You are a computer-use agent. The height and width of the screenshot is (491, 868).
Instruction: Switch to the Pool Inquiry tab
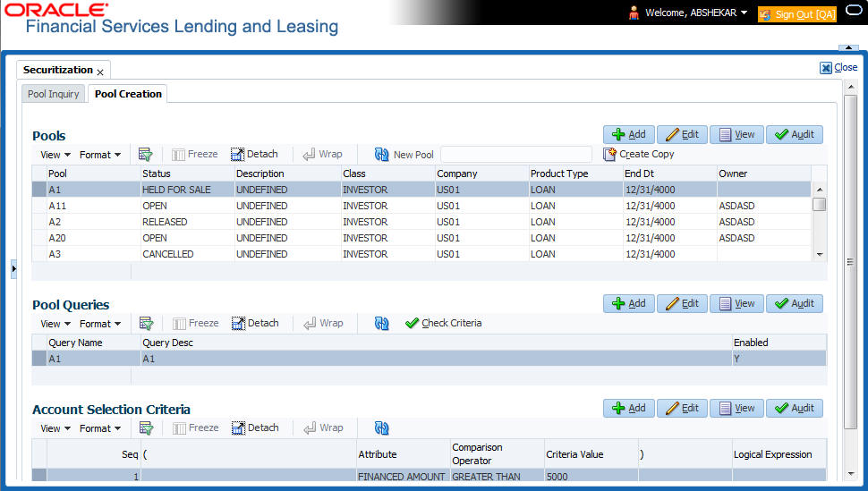(x=53, y=94)
